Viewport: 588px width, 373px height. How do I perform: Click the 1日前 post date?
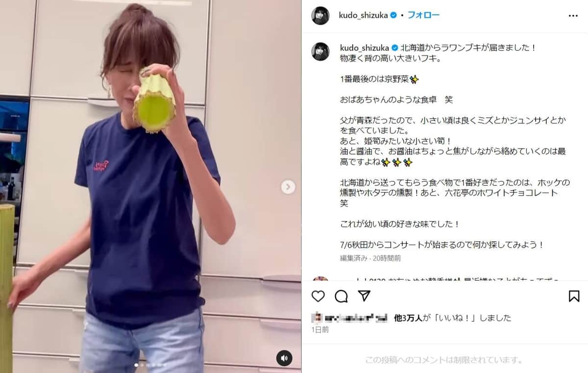pos(320,329)
